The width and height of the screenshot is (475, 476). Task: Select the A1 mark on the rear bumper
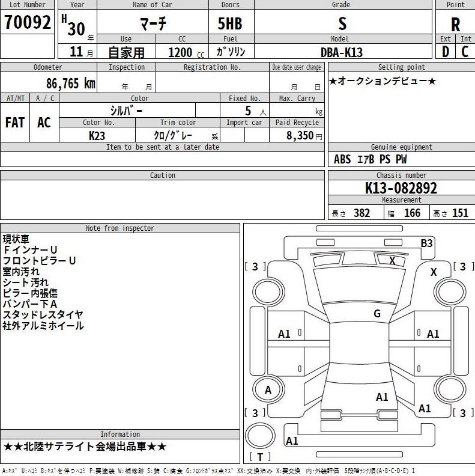pyautogui.click(x=292, y=441)
